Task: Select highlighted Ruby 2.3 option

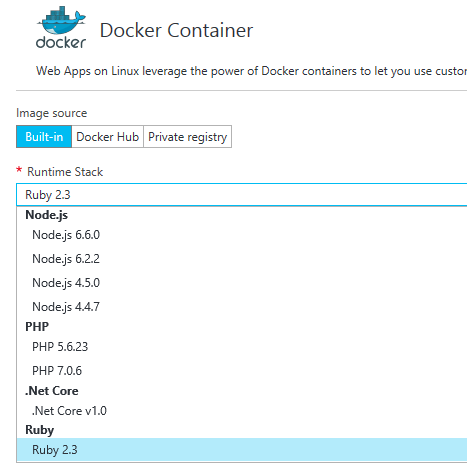Action: tap(242, 450)
